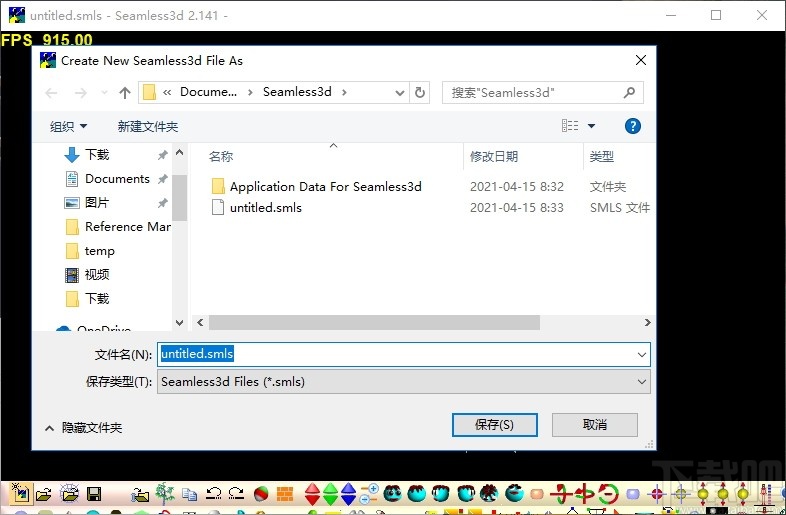This screenshot has width=786, height=515.
Task: Click the peach rounded pad icon
Action: [537, 494]
